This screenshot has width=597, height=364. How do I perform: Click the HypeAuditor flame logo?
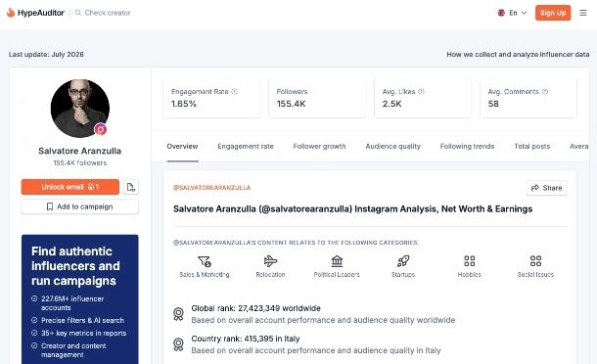[x=11, y=13]
